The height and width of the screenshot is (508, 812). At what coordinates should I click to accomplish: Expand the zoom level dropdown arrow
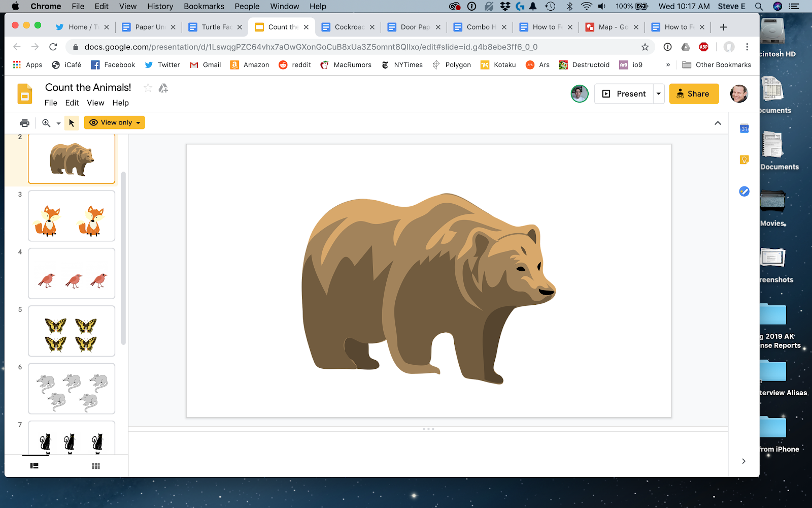(x=58, y=123)
